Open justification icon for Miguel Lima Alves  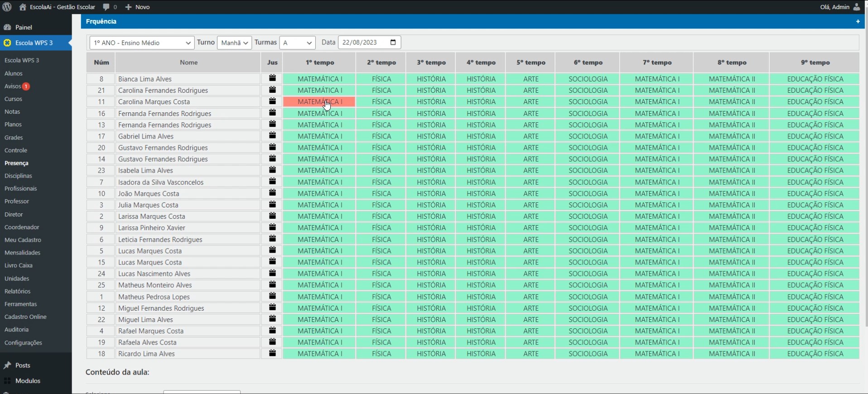tap(272, 319)
